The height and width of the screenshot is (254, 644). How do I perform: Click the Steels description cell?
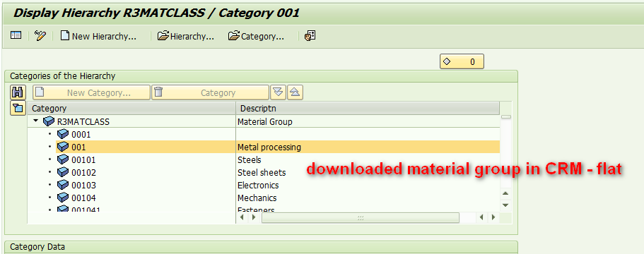368,159
